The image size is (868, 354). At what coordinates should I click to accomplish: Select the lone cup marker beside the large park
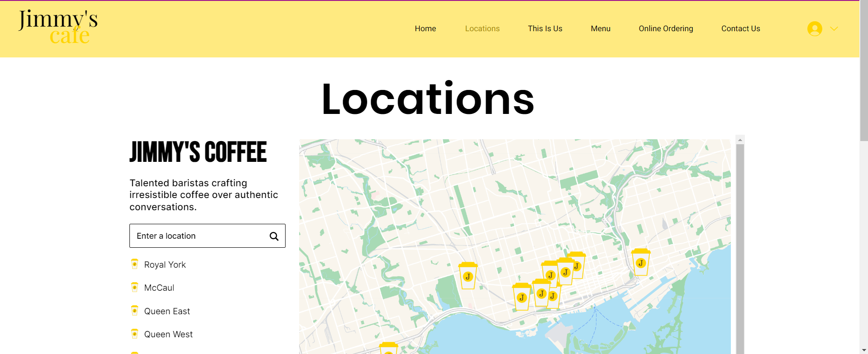click(x=468, y=275)
